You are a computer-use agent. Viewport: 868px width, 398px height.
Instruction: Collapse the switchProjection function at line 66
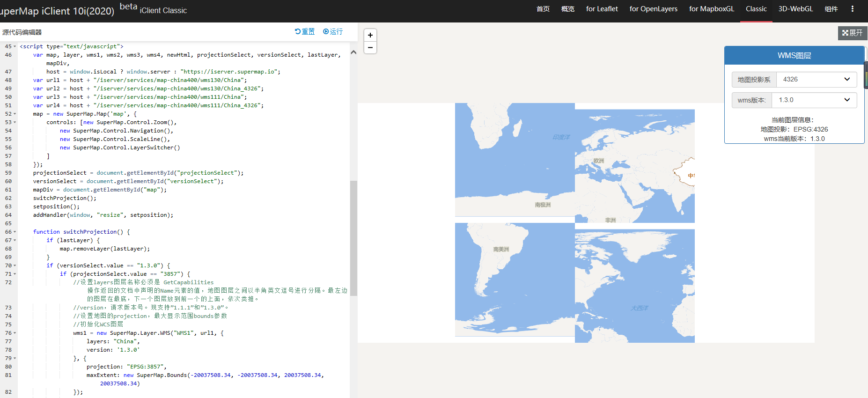pyautogui.click(x=15, y=232)
